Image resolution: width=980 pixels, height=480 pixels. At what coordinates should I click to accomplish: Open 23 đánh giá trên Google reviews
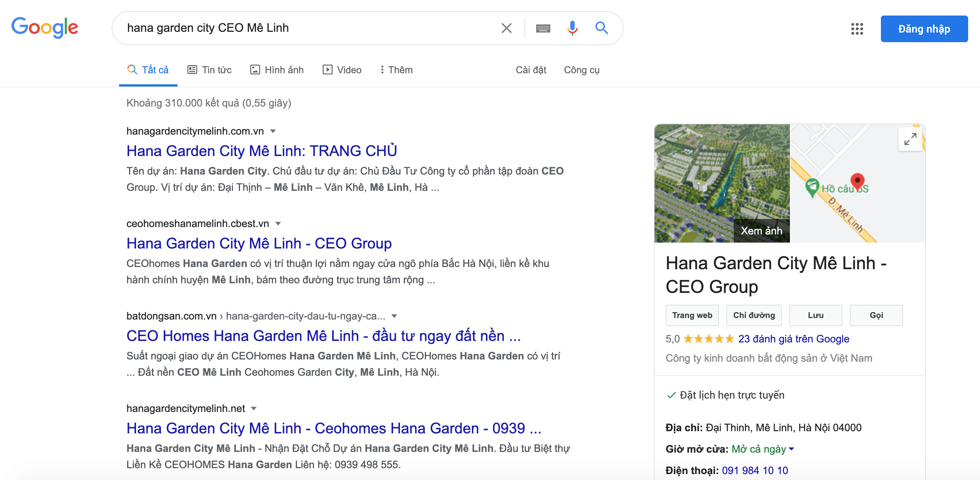(x=794, y=338)
